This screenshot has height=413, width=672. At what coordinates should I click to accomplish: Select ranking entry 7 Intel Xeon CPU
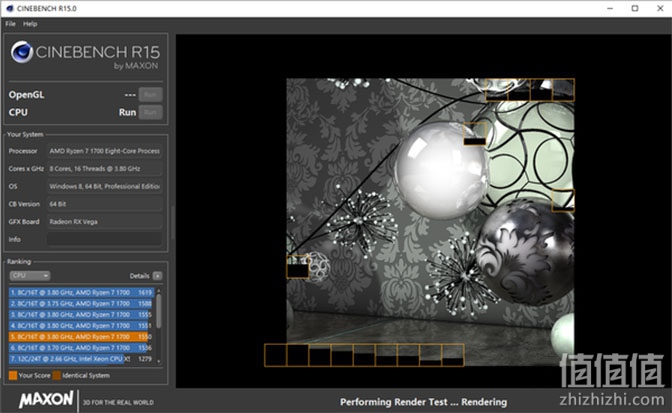(81, 359)
